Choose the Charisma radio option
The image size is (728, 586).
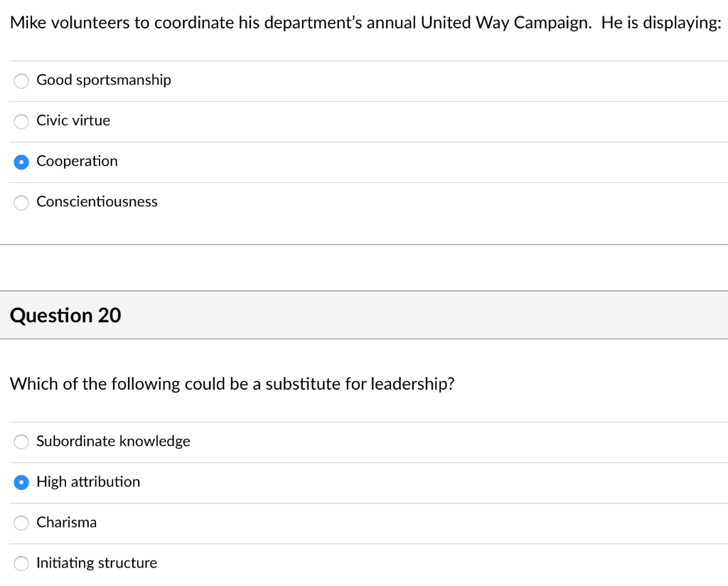(x=21, y=523)
